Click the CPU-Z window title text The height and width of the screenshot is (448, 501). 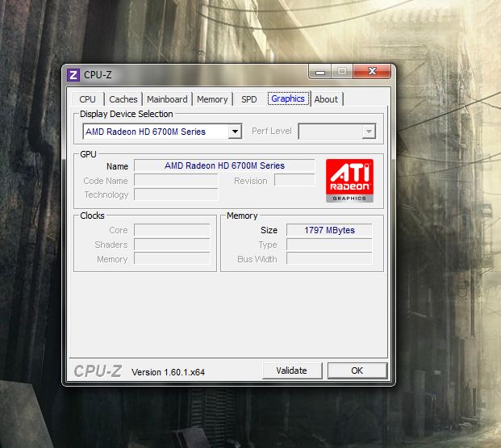coord(98,75)
